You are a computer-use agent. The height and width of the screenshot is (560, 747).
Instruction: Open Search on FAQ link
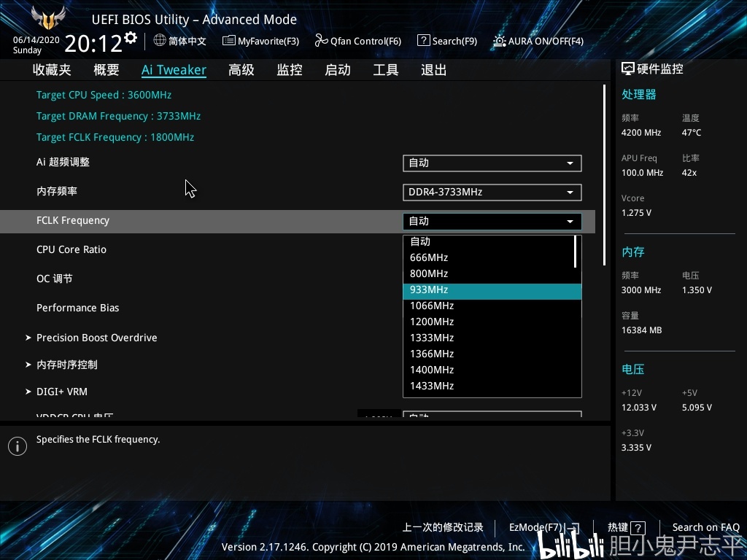click(705, 527)
